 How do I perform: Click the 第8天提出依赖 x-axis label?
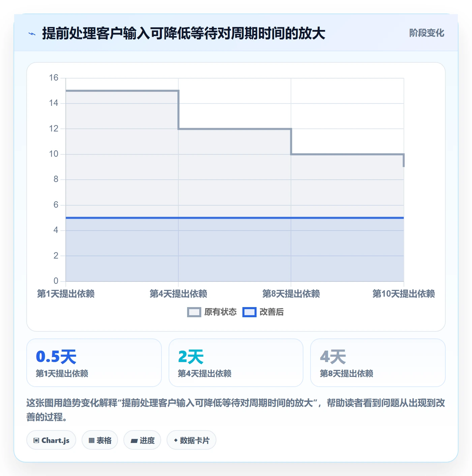click(291, 294)
